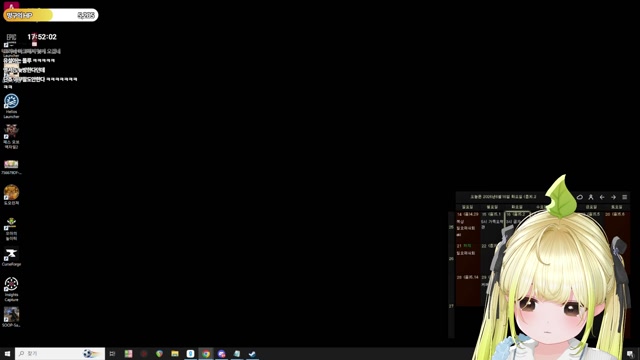Open Task View on the taskbar
This screenshot has height=360, width=640.
(x=112, y=354)
